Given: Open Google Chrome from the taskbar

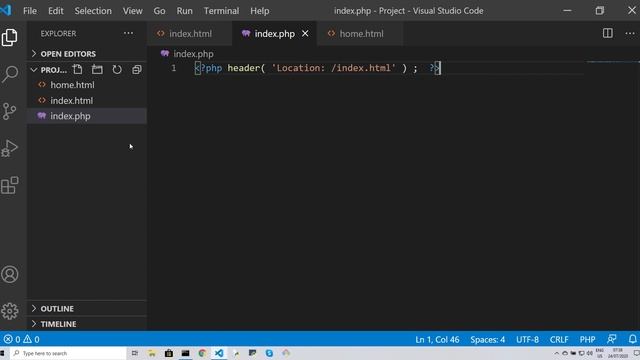Looking at the screenshot, I should click(x=202, y=353).
